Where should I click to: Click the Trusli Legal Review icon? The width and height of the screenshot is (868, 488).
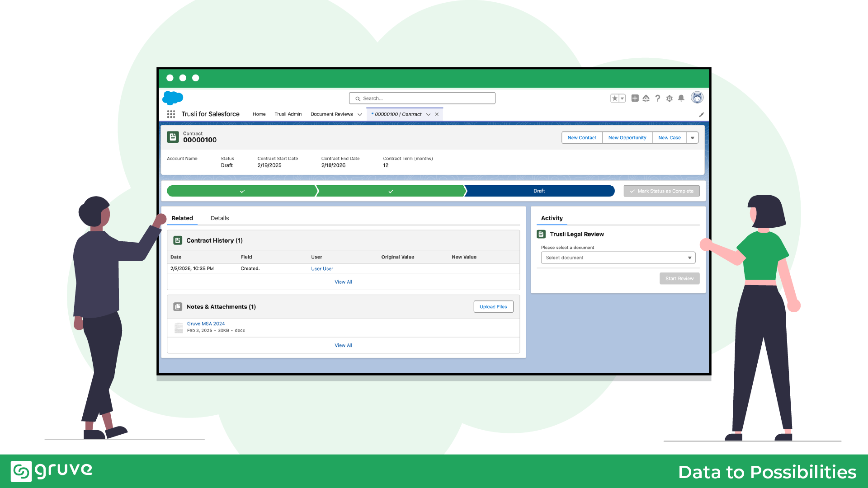coord(541,234)
